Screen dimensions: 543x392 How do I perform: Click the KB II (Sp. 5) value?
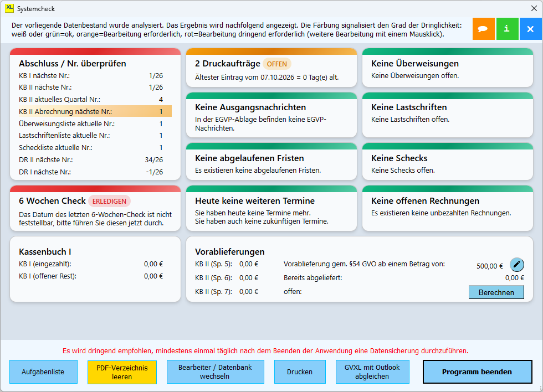pos(249,264)
